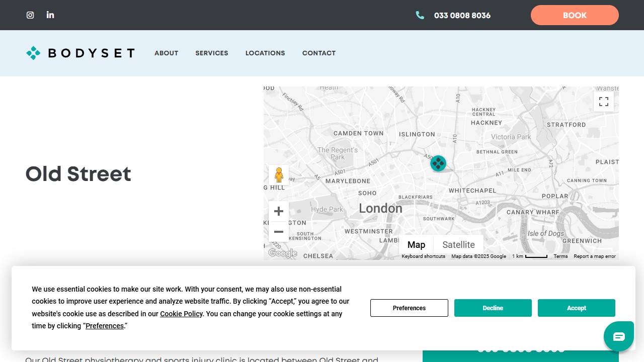Click the CAMDEN TOWN map label
Screen dimensions: 644x362
coord(359,133)
